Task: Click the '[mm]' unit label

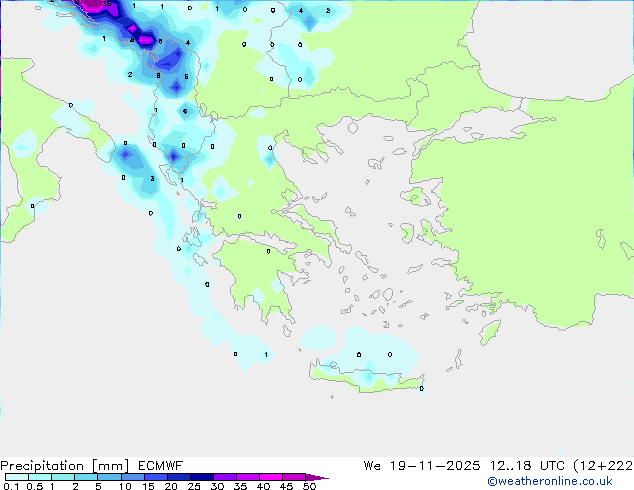Action: [110, 466]
